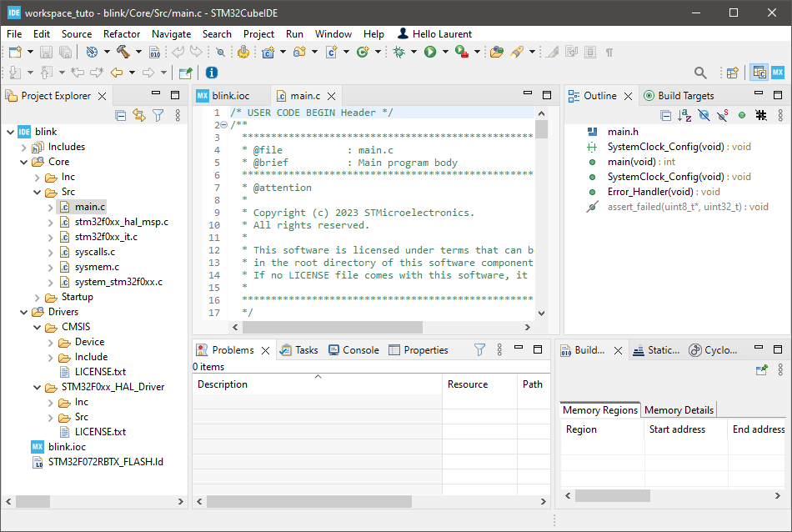
Task: Toggle Hide Inactive Elements hash icon
Action: pyautogui.click(x=761, y=116)
